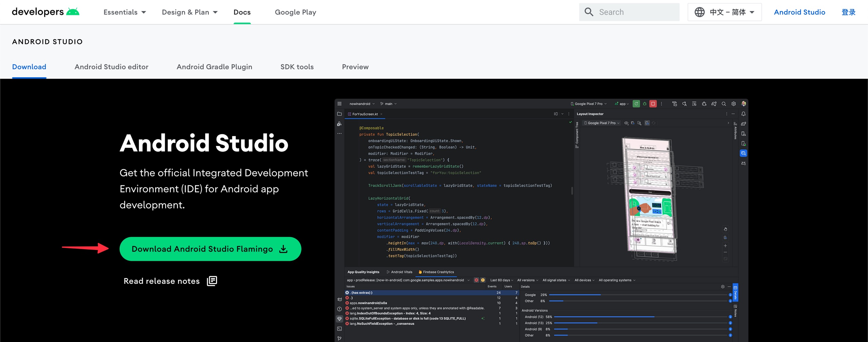Select the Android Vitals tab
Image resolution: width=868 pixels, height=342 pixels.
399,272
